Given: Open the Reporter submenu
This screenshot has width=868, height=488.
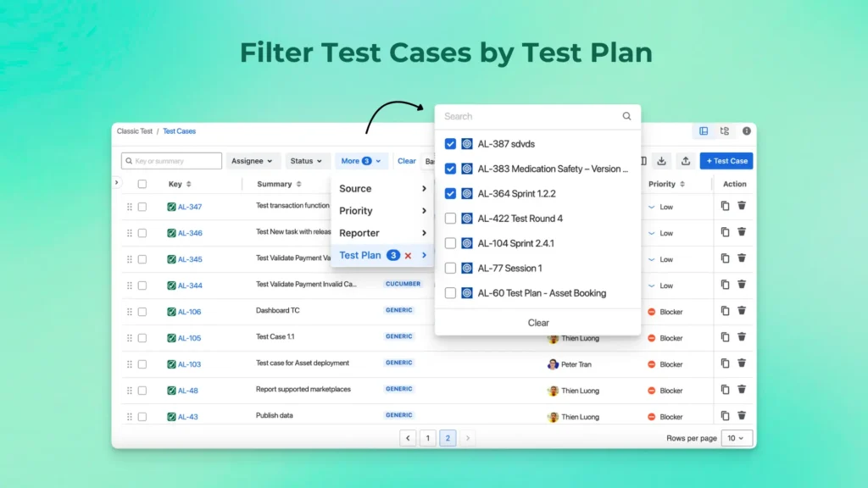Looking at the screenshot, I should [382, 233].
